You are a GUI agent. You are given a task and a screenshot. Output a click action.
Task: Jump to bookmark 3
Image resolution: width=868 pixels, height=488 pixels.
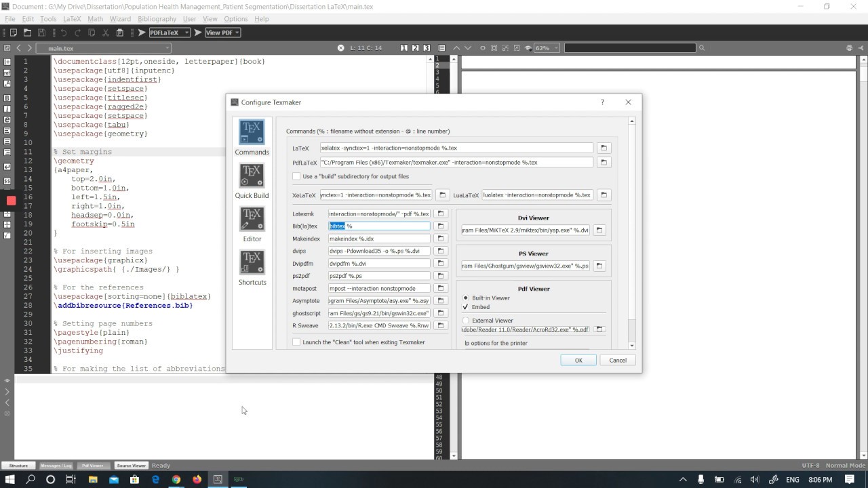pos(426,48)
